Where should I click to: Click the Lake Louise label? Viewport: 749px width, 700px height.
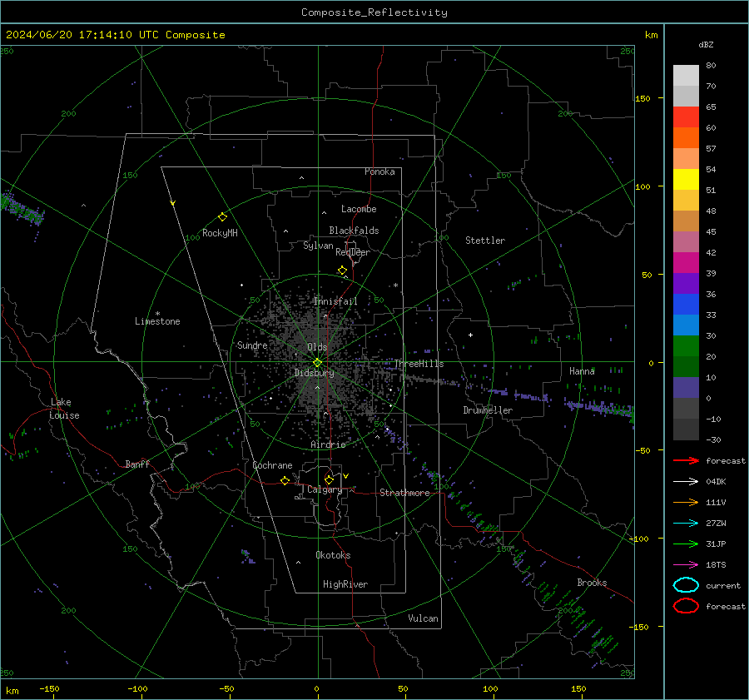tap(65, 409)
